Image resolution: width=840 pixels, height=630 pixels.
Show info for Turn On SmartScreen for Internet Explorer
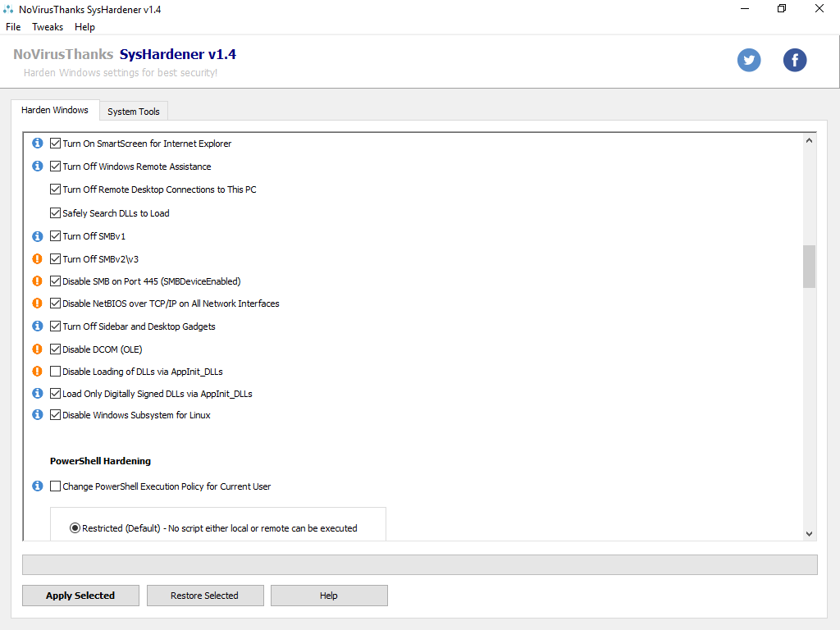coord(38,143)
